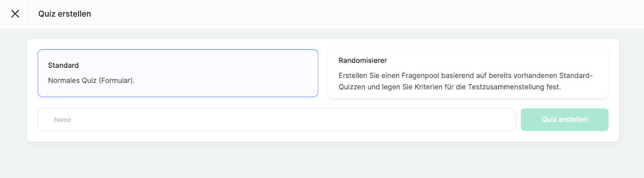Click the Standard heading text
The image size is (644, 178).
[63, 65]
